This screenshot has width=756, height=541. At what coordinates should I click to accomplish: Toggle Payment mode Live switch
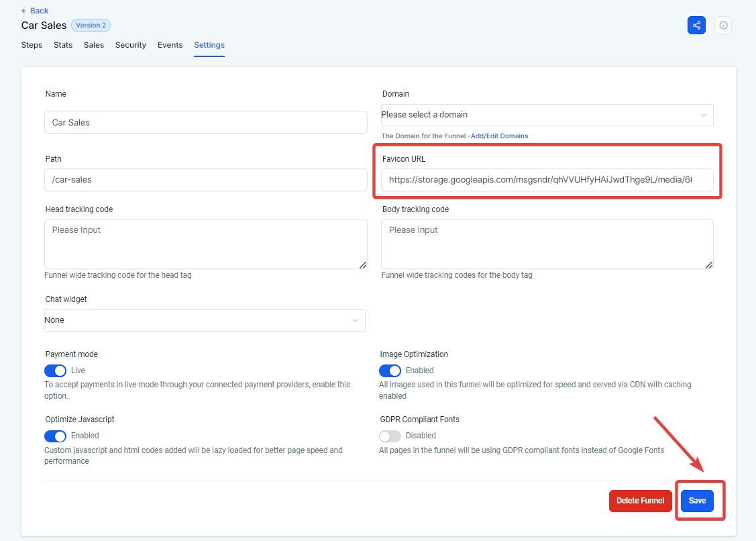(55, 371)
